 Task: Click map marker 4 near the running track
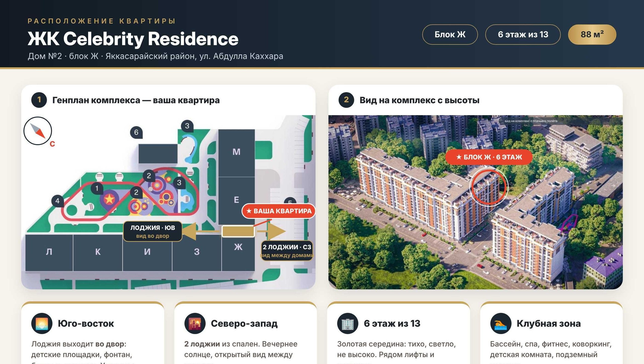pos(58,201)
